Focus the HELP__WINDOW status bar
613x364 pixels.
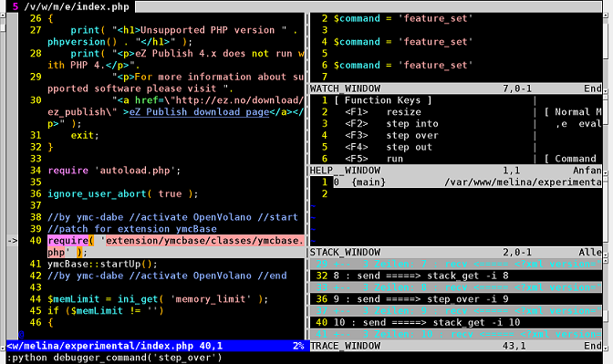click(456, 171)
